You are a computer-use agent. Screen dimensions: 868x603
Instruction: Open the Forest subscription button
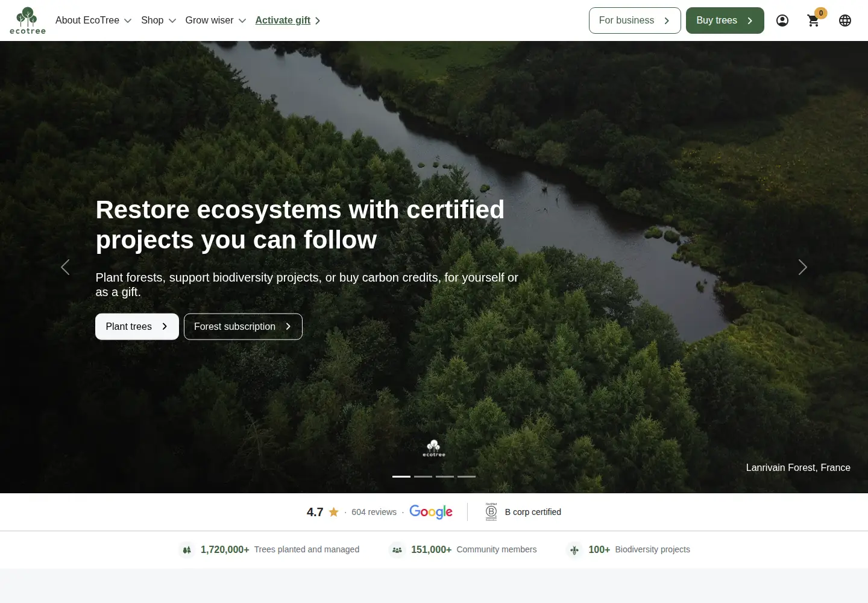click(x=243, y=327)
